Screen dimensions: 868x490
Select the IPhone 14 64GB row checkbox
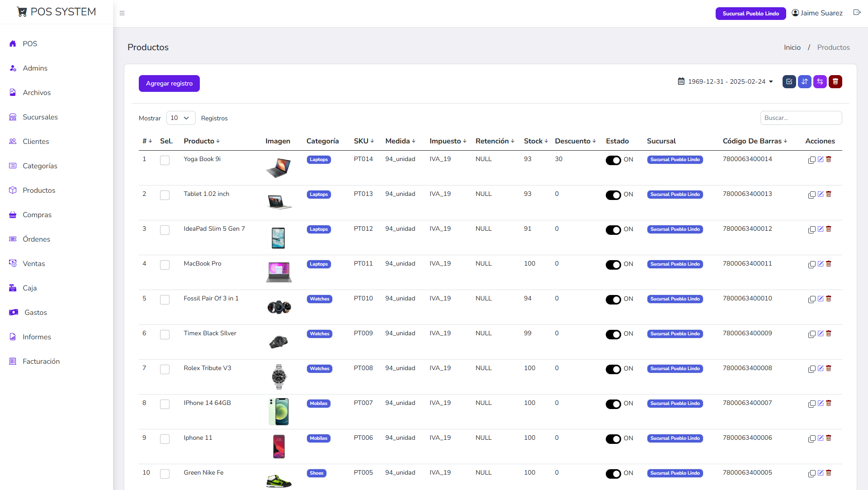(x=165, y=404)
